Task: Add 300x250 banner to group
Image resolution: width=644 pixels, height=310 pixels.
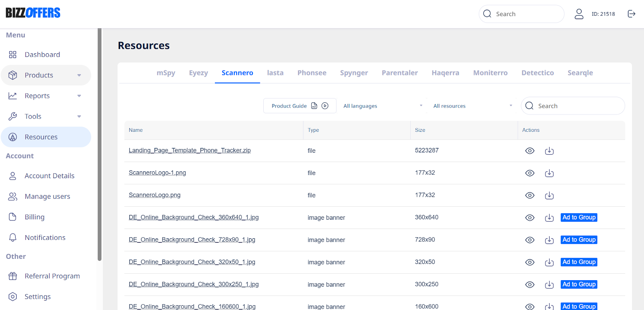Action: (579, 285)
